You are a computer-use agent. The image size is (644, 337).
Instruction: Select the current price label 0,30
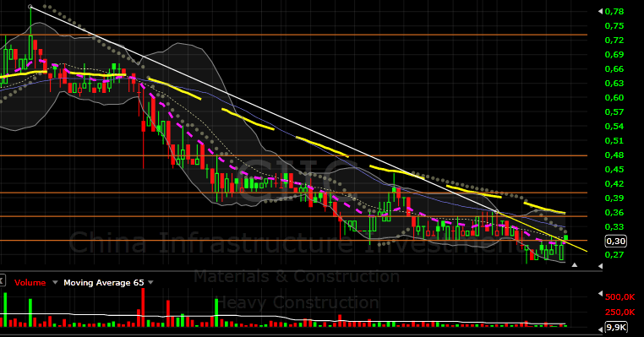pyautogui.click(x=615, y=242)
